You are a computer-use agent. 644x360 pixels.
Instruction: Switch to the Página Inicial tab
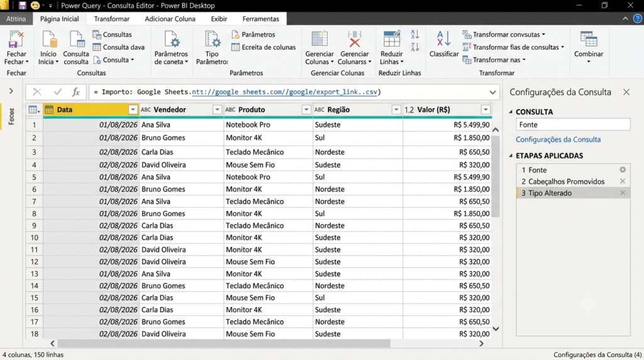[x=60, y=19]
